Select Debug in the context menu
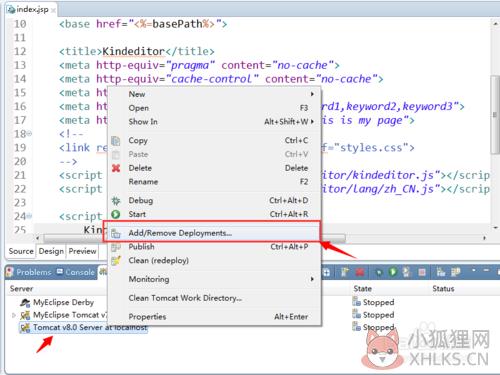500x375 pixels. [214, 200]
